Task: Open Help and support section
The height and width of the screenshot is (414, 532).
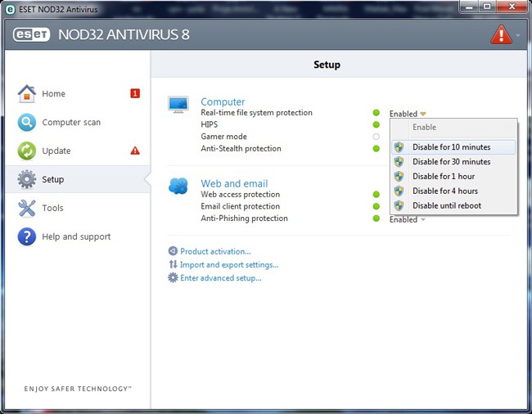Action: pyautogui.click(x=78, y=236)
